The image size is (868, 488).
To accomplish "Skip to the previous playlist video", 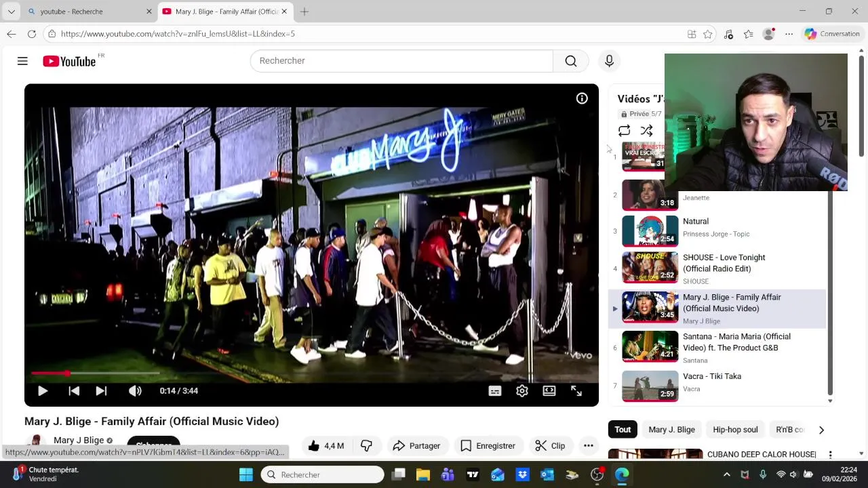I will tap(74, 391).
